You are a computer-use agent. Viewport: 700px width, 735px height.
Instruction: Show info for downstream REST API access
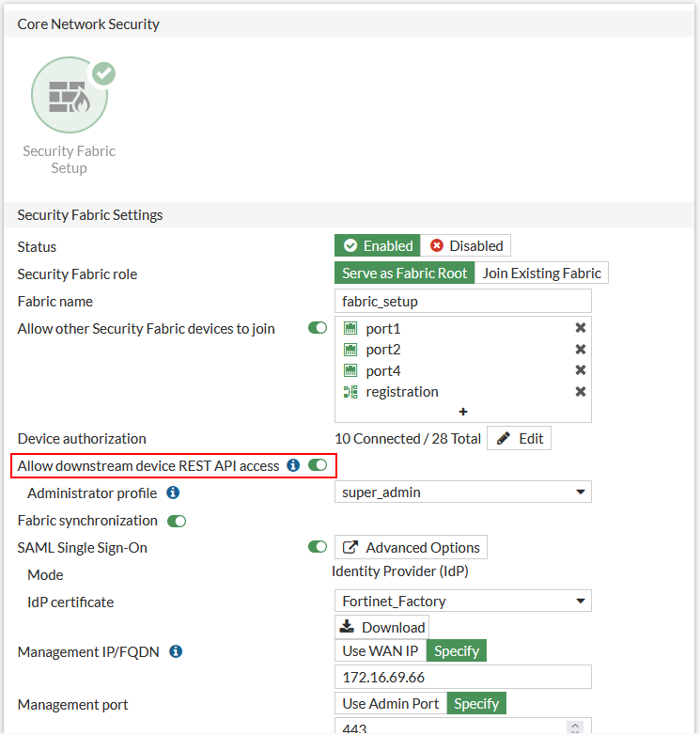coord(293,465)
